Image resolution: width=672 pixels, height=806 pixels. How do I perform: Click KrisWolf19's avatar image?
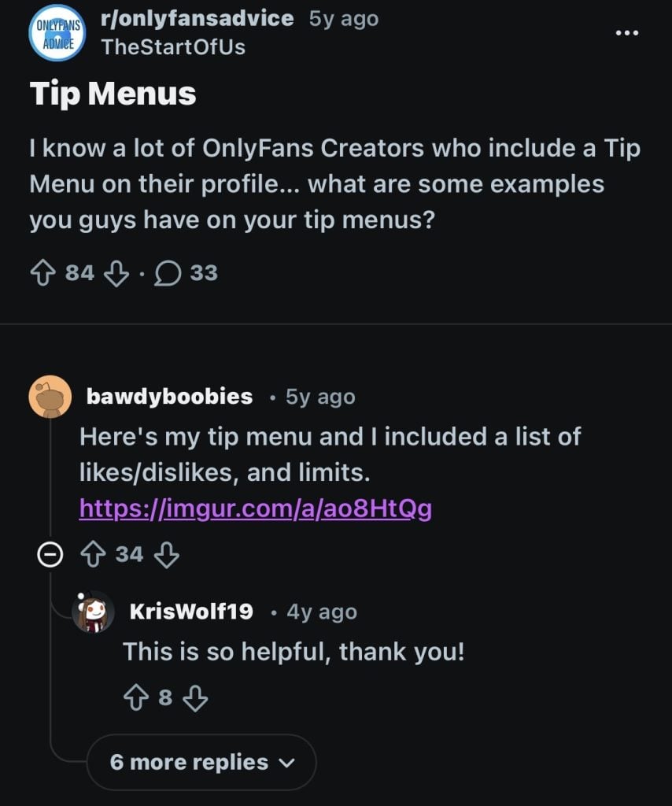coord(94,612)
